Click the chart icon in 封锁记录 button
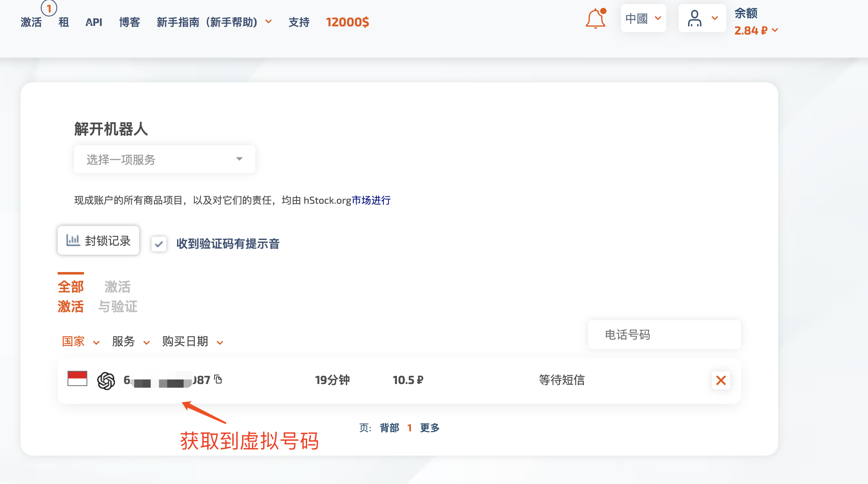 click(x=73, y=240)
